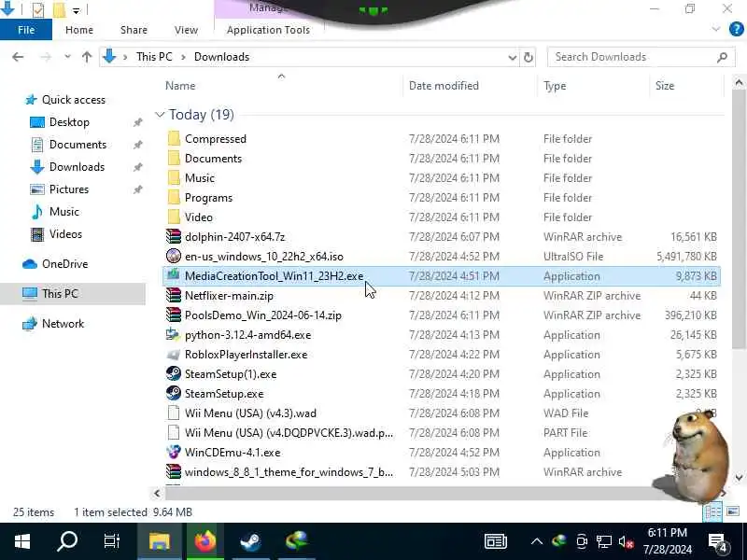The width and height of the screenshot is (747, 560).
Task: Select Videos in navigation pane
Action: (x=65, y=234)
